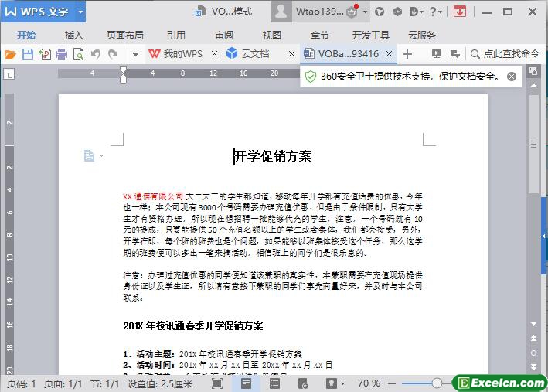
Task: Open the 开始 ribbon tab
Action: [26, 35]
